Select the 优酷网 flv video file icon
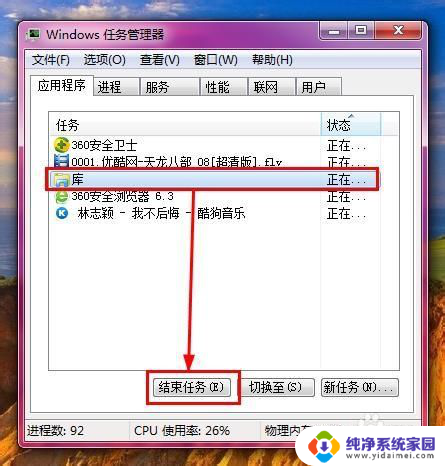The width and height of the screenshot is (445, 466). tap(62, 161)
